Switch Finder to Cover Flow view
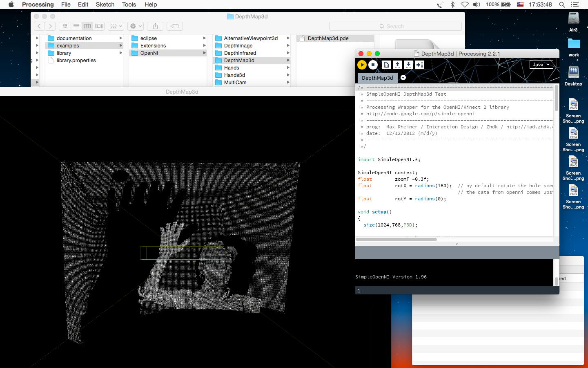This screenshot has width=588, height=368. 99,26
